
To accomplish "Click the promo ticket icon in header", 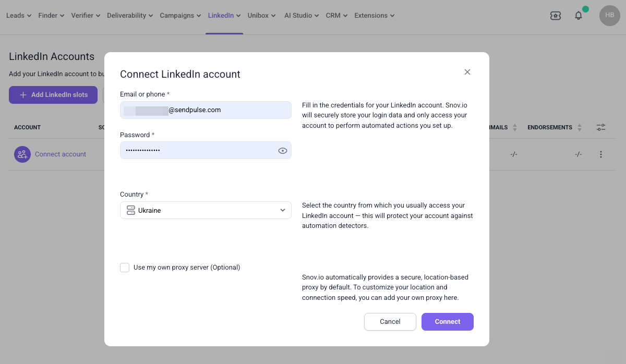I will click(556, 16).
